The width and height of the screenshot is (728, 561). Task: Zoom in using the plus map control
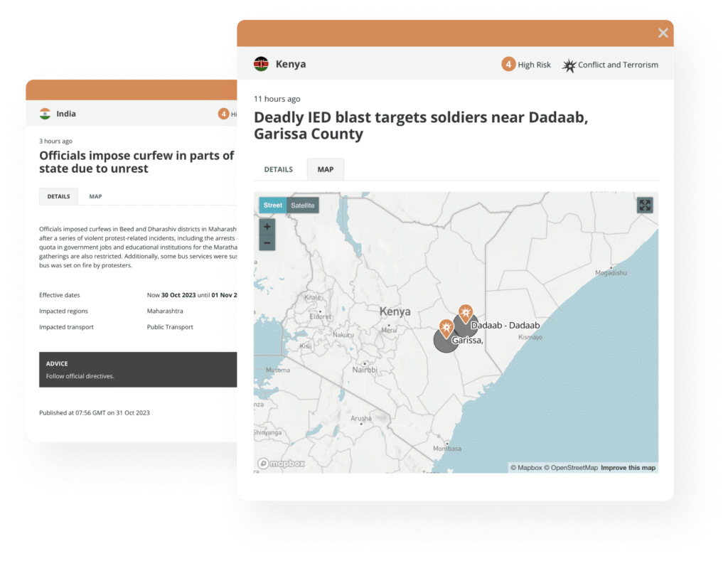(267, 227)
